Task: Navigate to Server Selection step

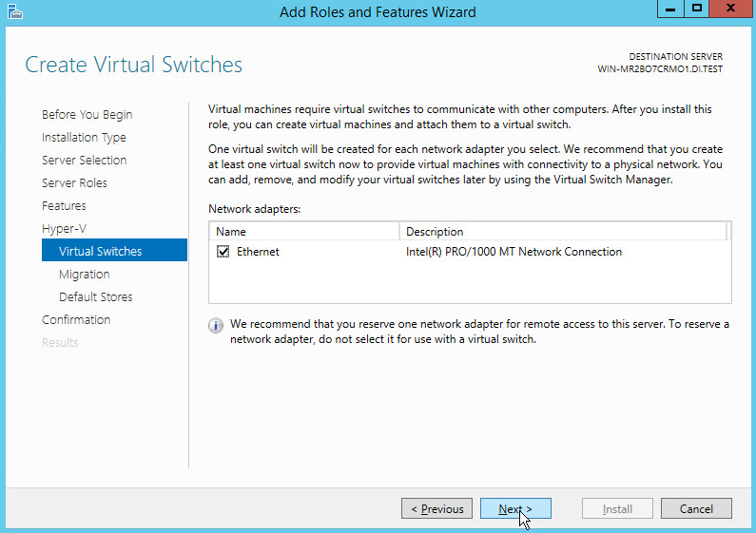Action: (x=84, y=161)
